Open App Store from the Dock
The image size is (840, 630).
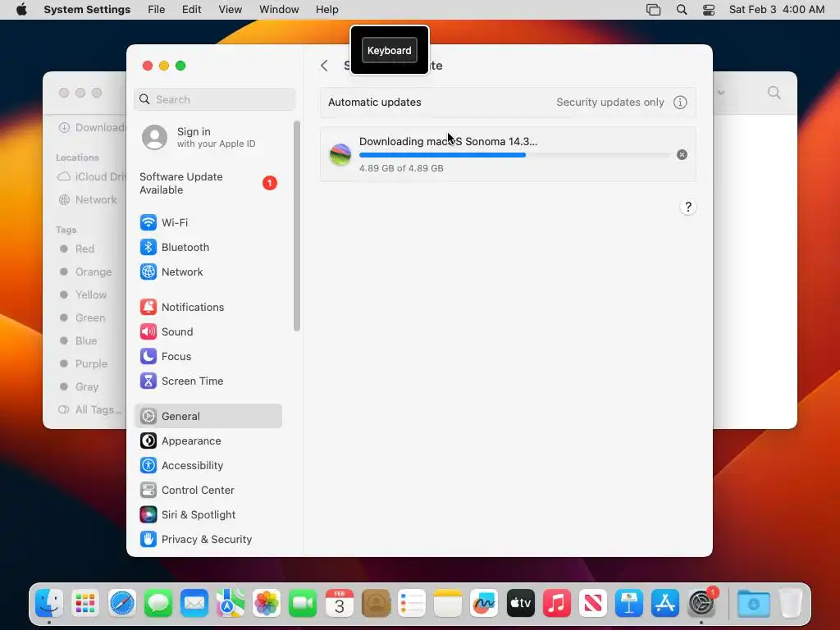point(665,603)
